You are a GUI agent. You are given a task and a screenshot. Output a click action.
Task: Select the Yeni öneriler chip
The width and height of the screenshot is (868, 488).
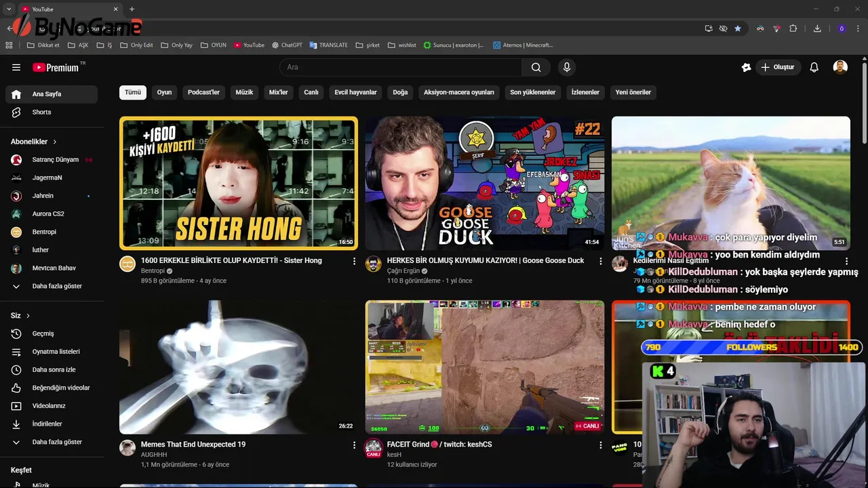633,92
